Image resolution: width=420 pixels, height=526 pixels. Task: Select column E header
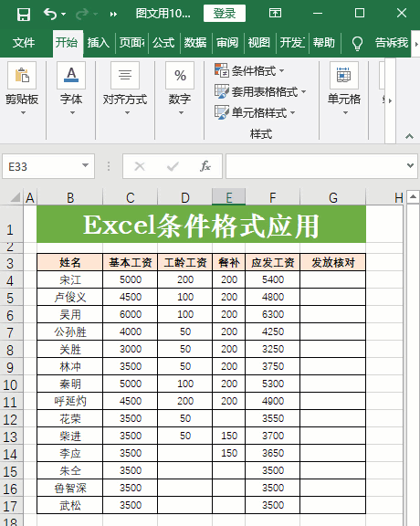tap(229, 197)
